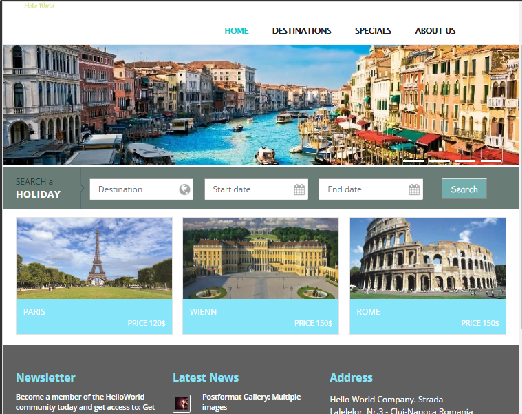Viewport: 522px width, 414px height.
Task: Open the Start date calendar icon
Action: click(299, 189)
